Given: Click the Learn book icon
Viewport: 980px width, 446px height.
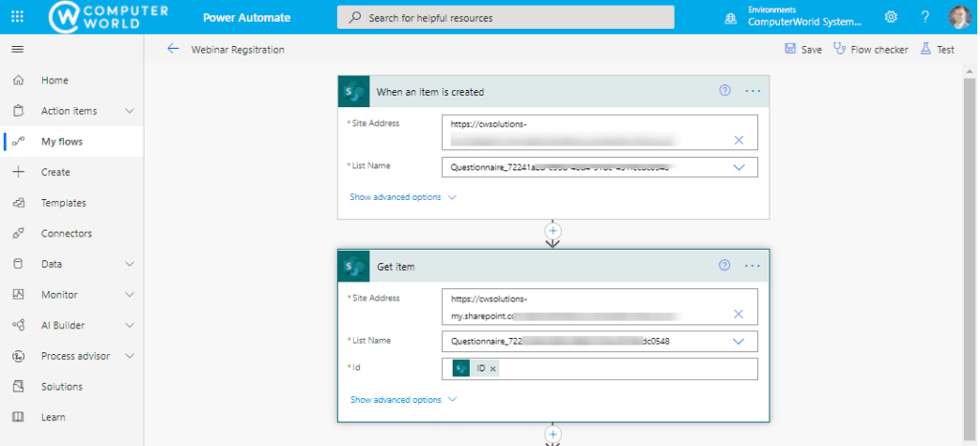Looking at the screenshot, I should coord(18,417).
